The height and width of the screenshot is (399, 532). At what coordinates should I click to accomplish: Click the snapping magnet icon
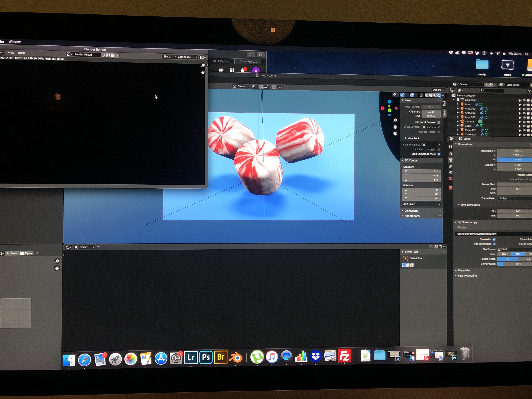click(x=261, y=87)
